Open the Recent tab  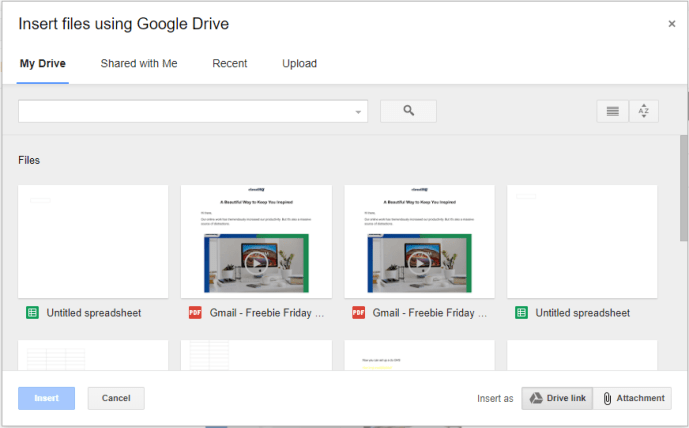[230, 64]
